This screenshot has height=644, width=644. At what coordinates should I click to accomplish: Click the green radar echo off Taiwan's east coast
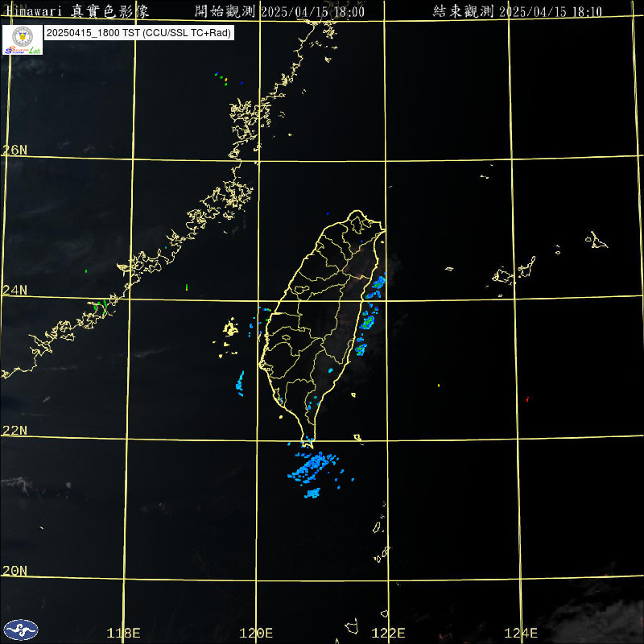[x=368, y=322]
